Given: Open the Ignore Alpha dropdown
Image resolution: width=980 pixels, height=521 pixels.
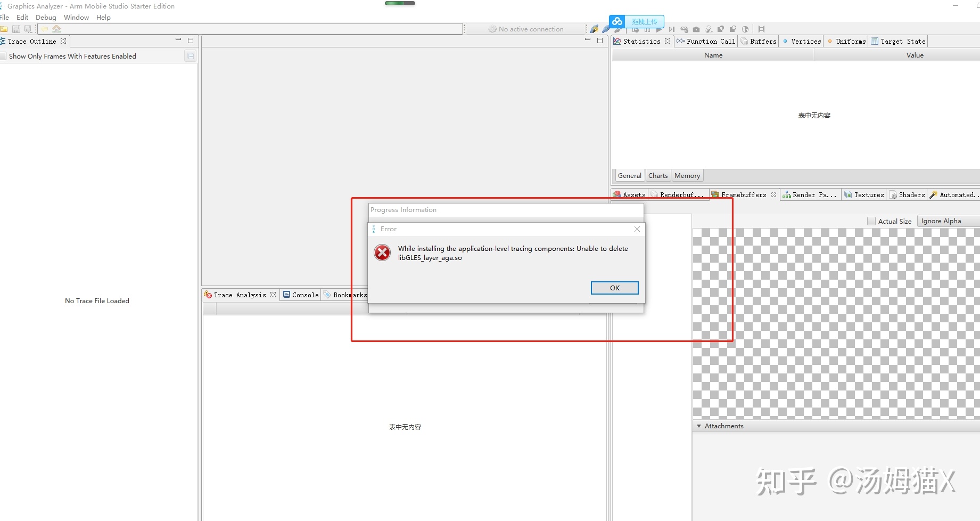Looking at the screenshot, I should click(948, 221).
